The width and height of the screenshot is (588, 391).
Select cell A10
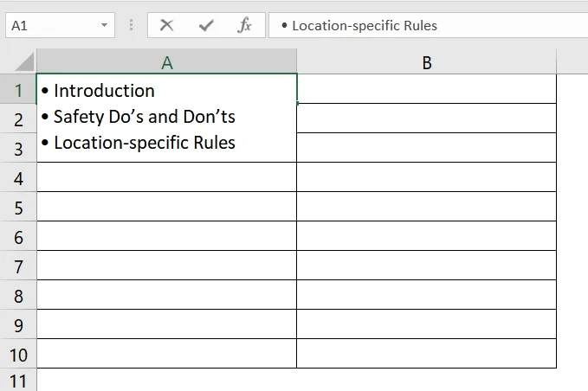pyautogui.click(x=167, y=353)
